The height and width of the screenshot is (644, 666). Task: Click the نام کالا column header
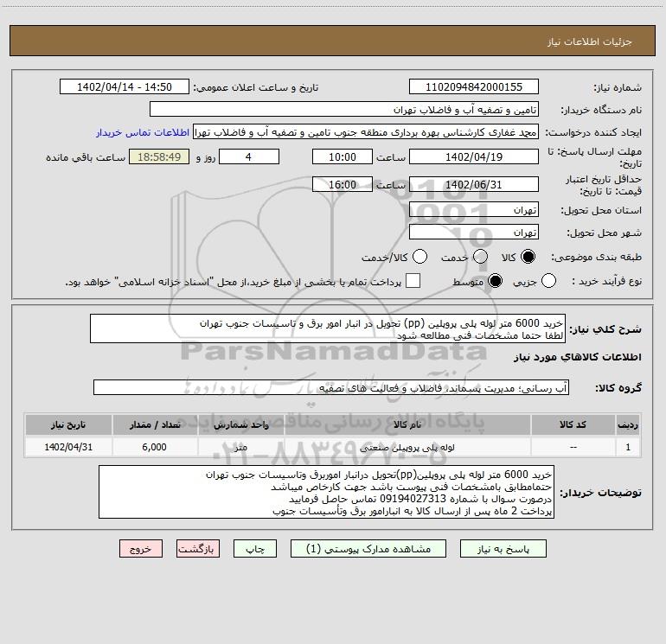point(407,424)
